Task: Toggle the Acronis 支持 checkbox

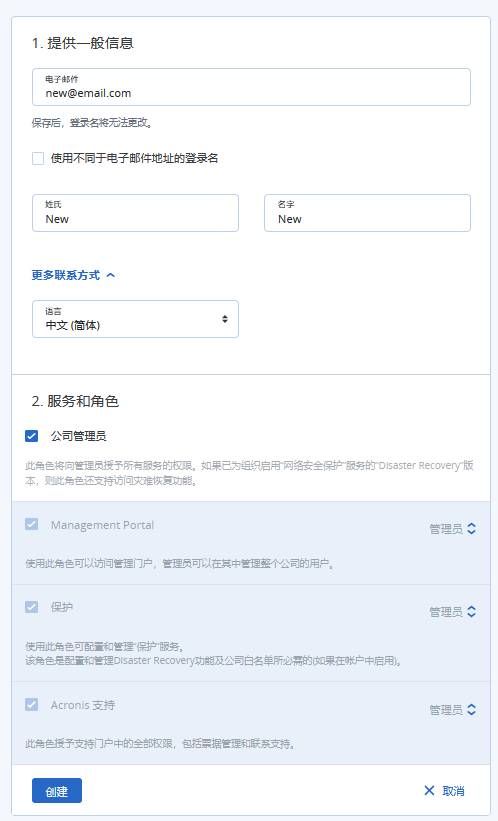Action: pos(31,705)
